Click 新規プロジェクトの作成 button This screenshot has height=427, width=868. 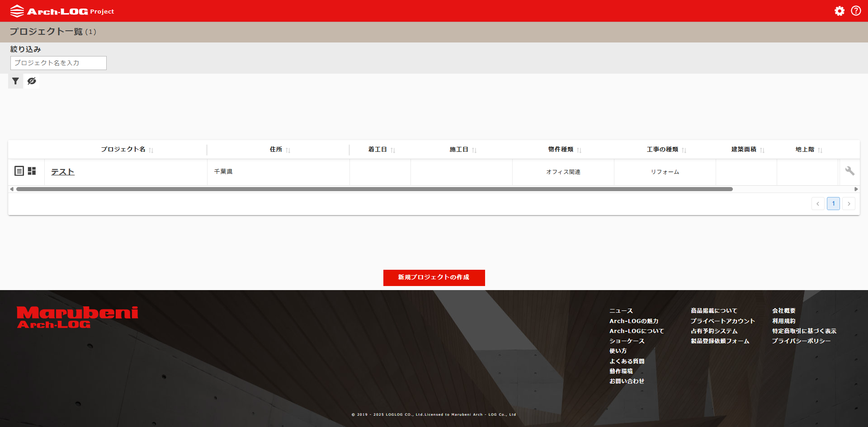coord(434,277)
